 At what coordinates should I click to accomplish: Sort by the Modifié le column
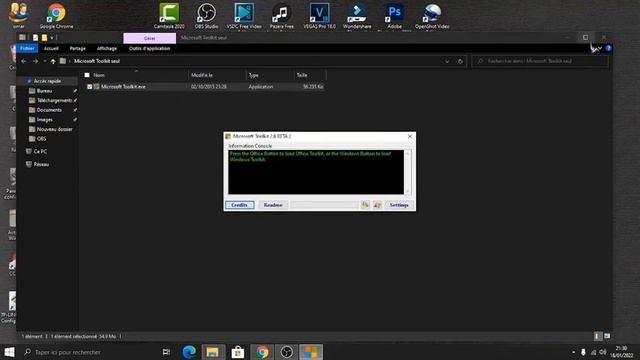pos(202,75)
